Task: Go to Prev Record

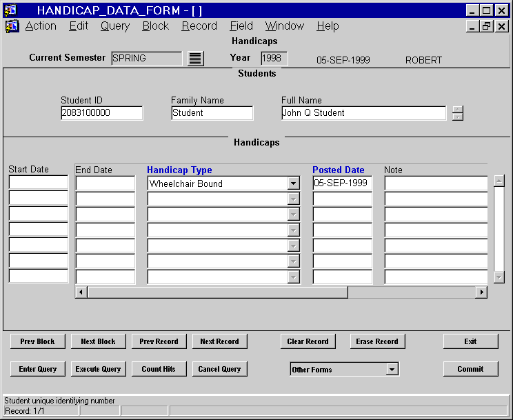Action: click(x=159, y=341)
